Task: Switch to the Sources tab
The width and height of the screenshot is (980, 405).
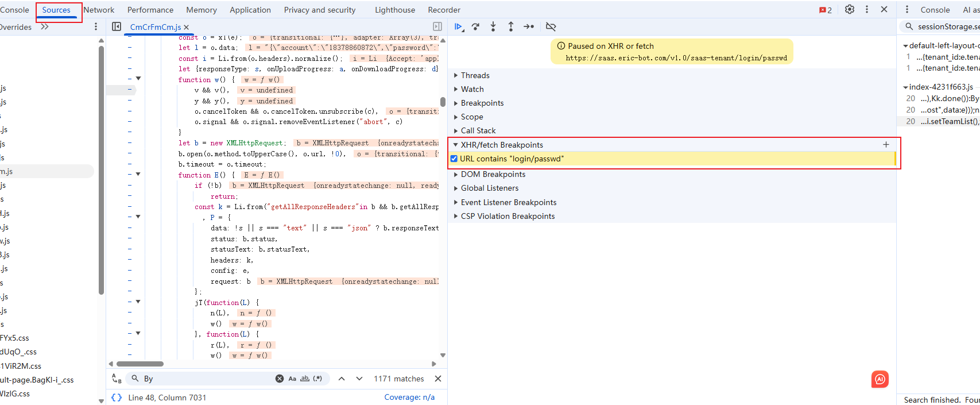Action: pyautogui.click(x=56, y=10)
